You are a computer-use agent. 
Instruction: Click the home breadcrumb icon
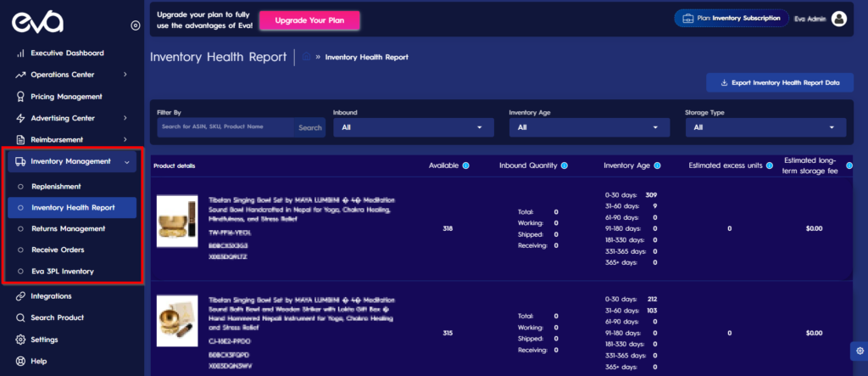(x=306, y=57)
